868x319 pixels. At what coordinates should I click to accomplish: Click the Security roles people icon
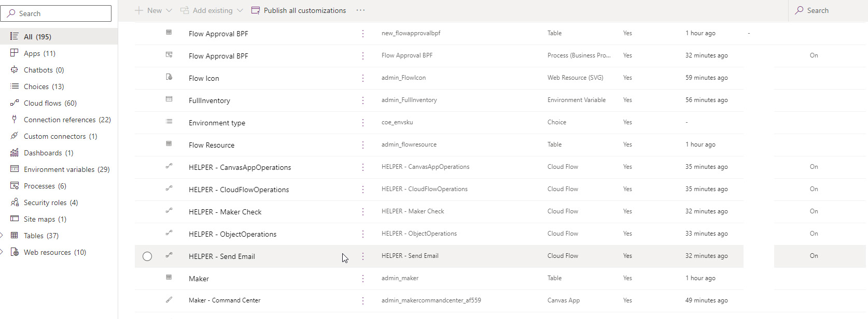click(15, 202)
